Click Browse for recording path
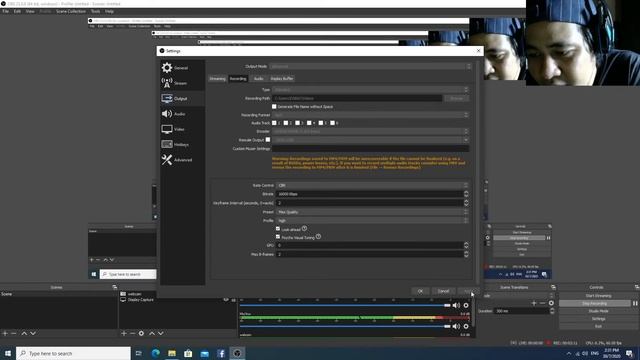 coord(456,98)
